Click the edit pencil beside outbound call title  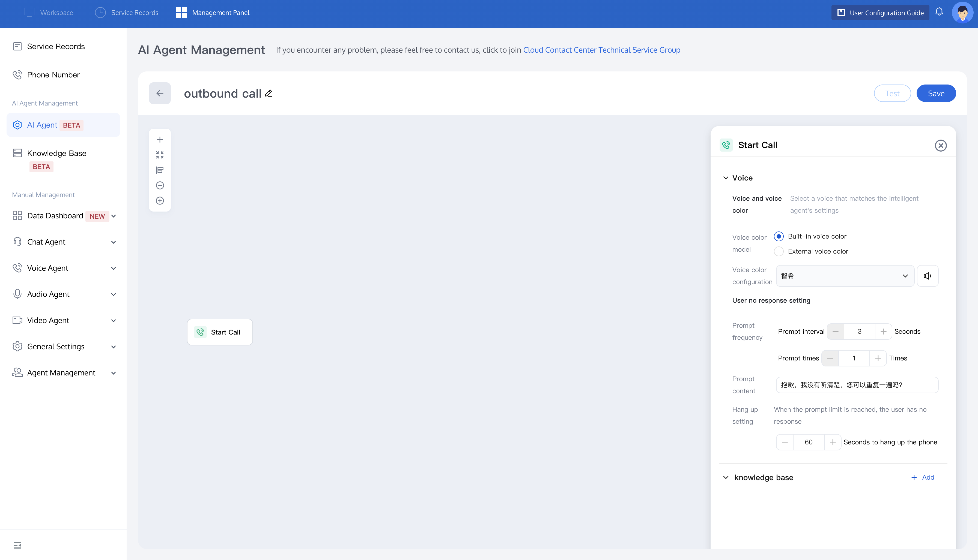(x=268, y=93)
